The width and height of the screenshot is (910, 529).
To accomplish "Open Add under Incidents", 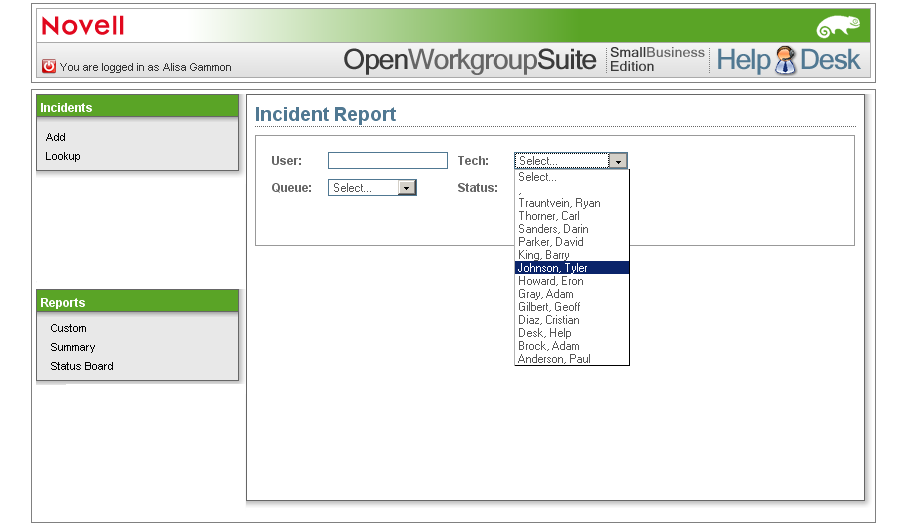I will [x=56, y=137].
